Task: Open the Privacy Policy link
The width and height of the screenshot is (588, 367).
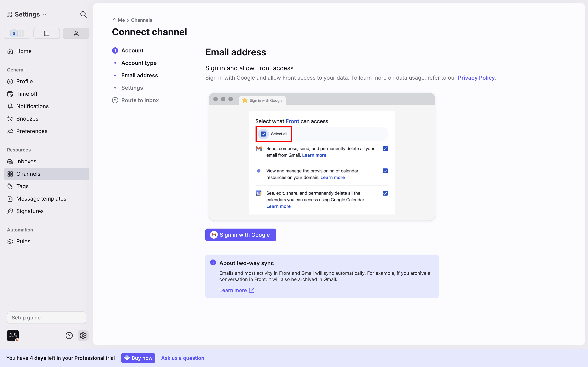Action: coord(476,78)
